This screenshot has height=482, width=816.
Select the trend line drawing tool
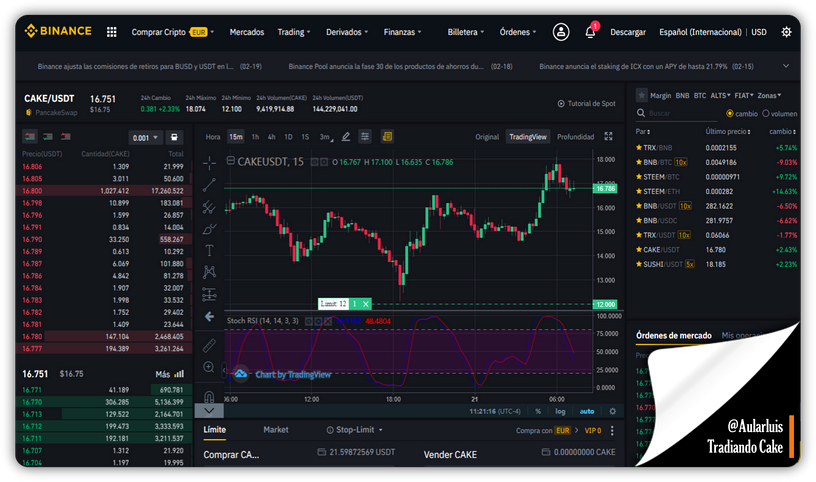coord(209,185)
